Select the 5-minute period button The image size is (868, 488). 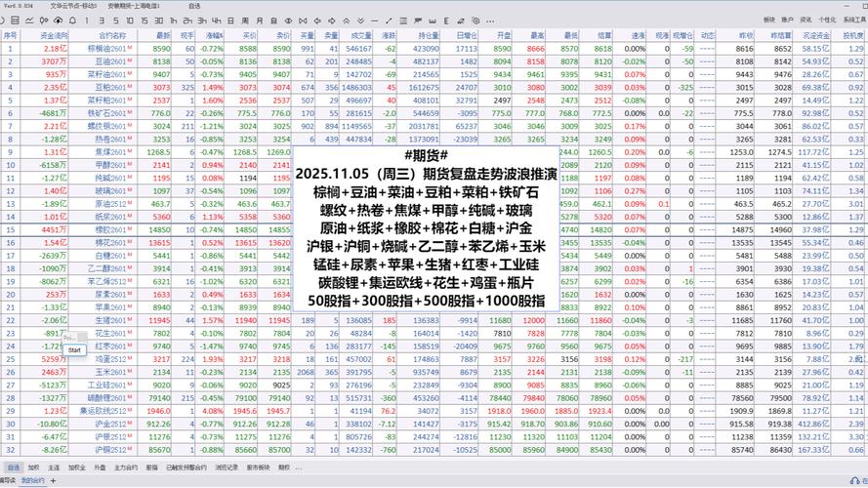pos(115,20)
